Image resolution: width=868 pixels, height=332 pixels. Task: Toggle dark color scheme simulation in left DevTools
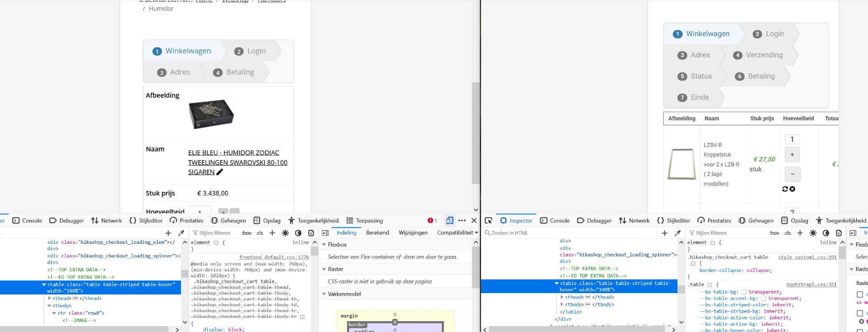pos(298,233)
